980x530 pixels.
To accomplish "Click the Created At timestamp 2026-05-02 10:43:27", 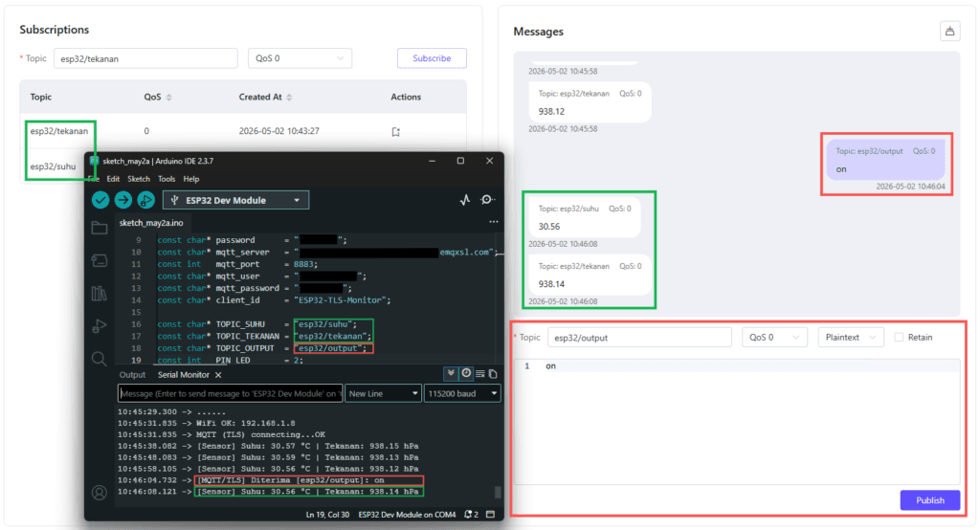I will click(x=278, y=131).
